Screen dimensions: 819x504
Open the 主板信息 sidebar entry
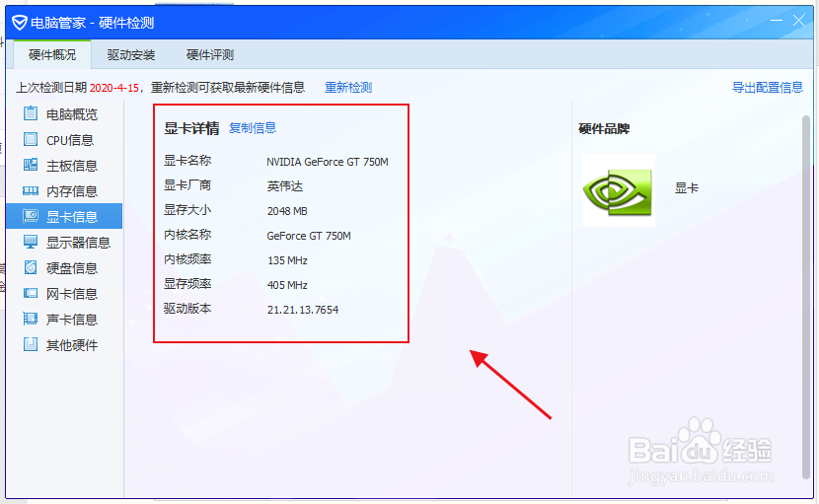[64, 165]
